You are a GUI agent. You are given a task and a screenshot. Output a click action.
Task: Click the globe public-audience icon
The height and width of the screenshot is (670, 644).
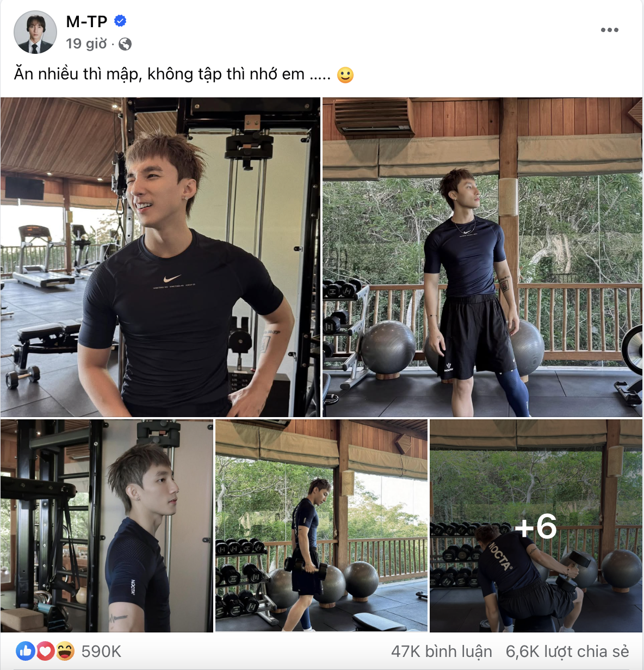125,44
